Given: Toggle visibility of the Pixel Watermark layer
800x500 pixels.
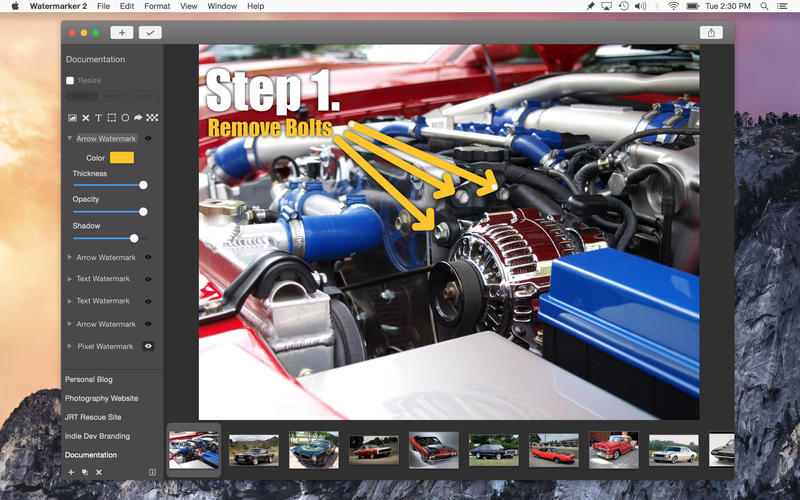Looking at the screenshot, I should (148, 346).
